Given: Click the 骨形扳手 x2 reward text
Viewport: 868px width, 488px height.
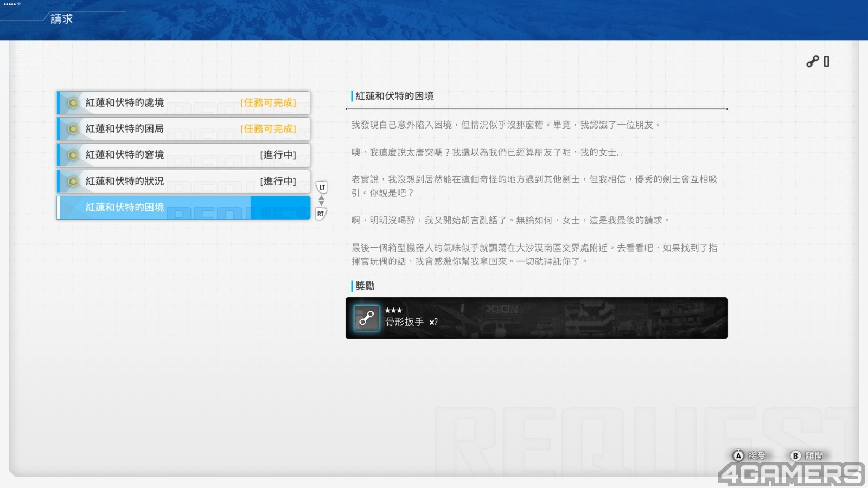Looking at the screenshot, I should (411, 322).
